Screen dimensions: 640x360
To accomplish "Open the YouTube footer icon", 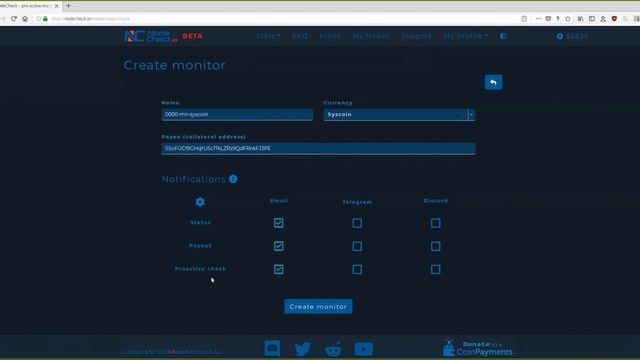I will [364, 349].
